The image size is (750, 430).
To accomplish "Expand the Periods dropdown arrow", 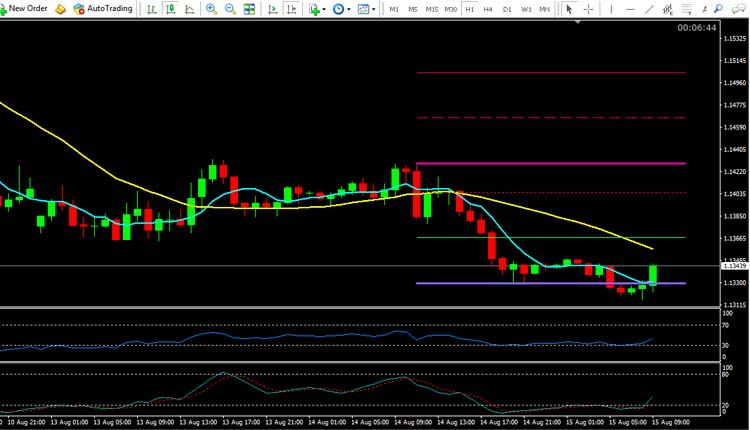I will 348,10.
